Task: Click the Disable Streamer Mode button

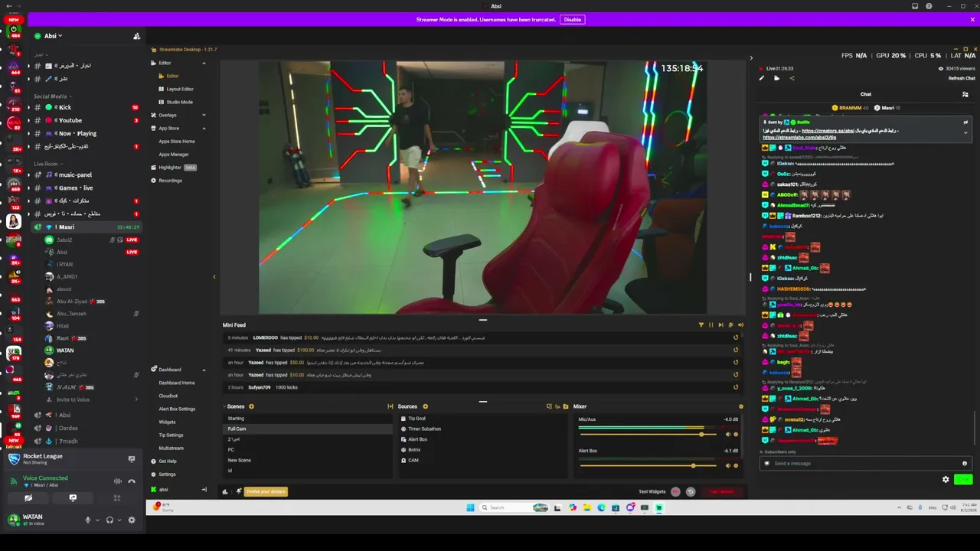Action: [572, 20]
